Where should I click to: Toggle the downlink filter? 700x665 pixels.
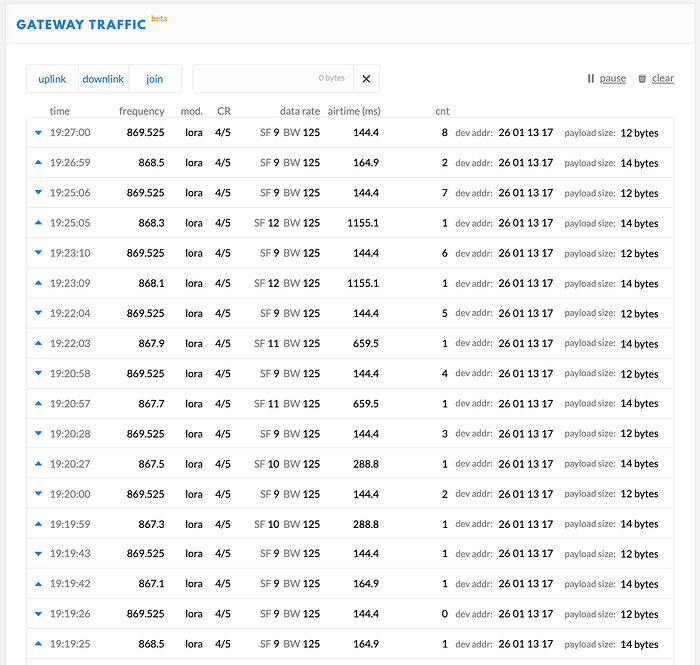click(103, 79)
